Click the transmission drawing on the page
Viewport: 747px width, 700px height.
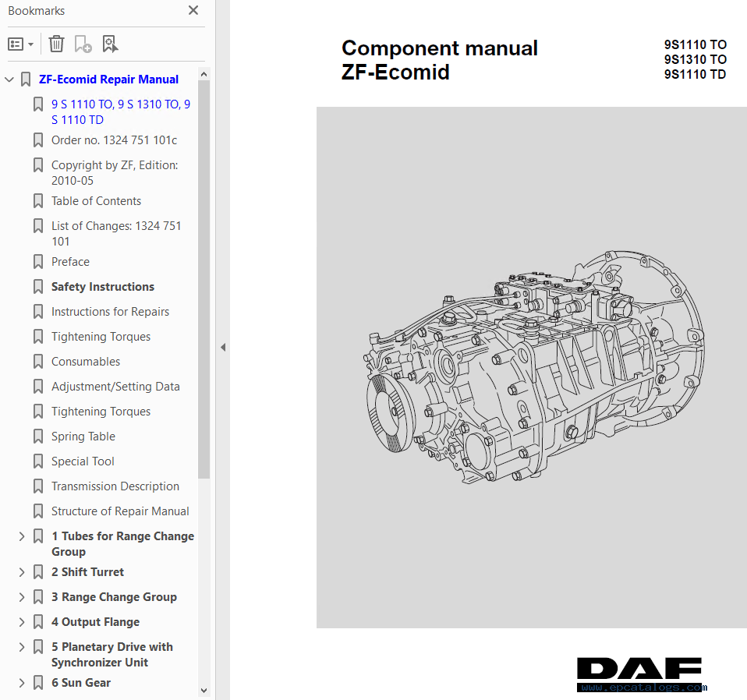(534, 366)
